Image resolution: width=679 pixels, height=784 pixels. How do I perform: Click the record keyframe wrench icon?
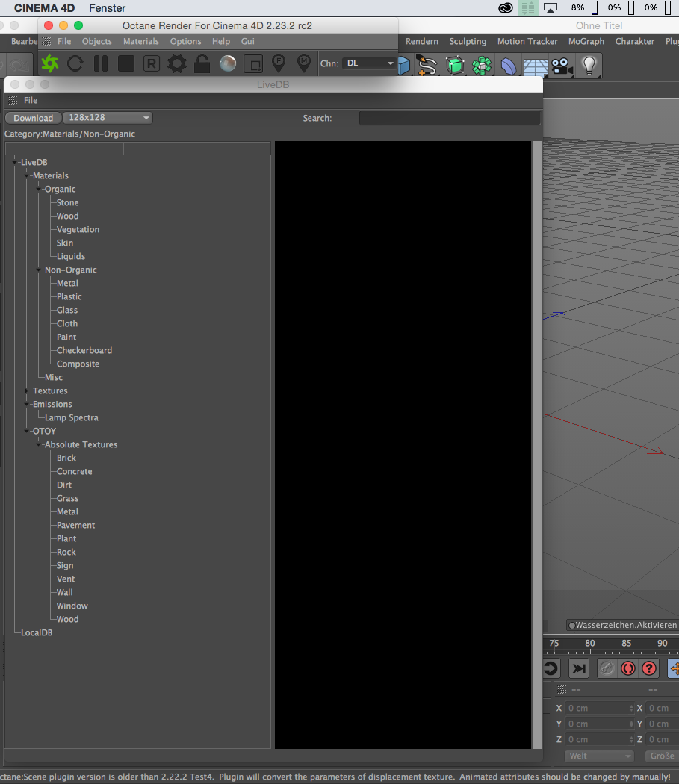click(x=607, y=668)
